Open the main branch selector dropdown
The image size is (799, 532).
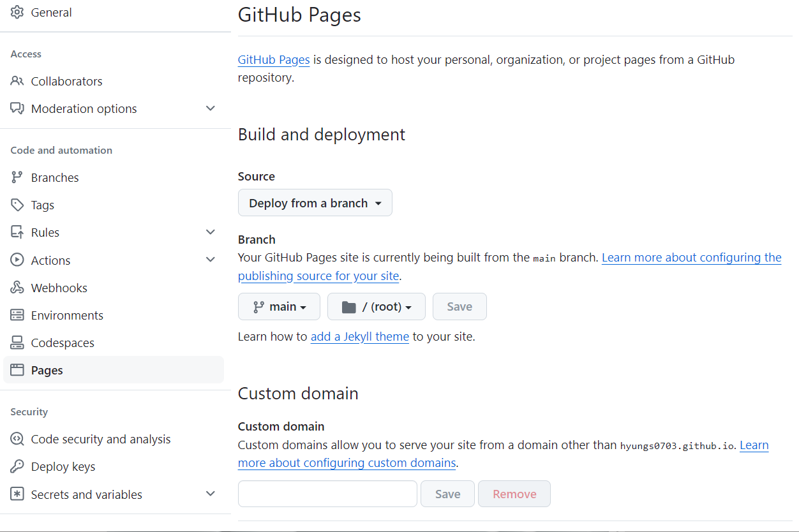tap(280, 307)
